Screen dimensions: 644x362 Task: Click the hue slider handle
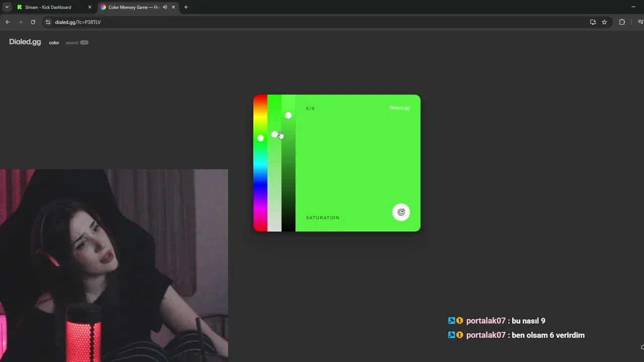pyautogui.click(x=260, y=138)
